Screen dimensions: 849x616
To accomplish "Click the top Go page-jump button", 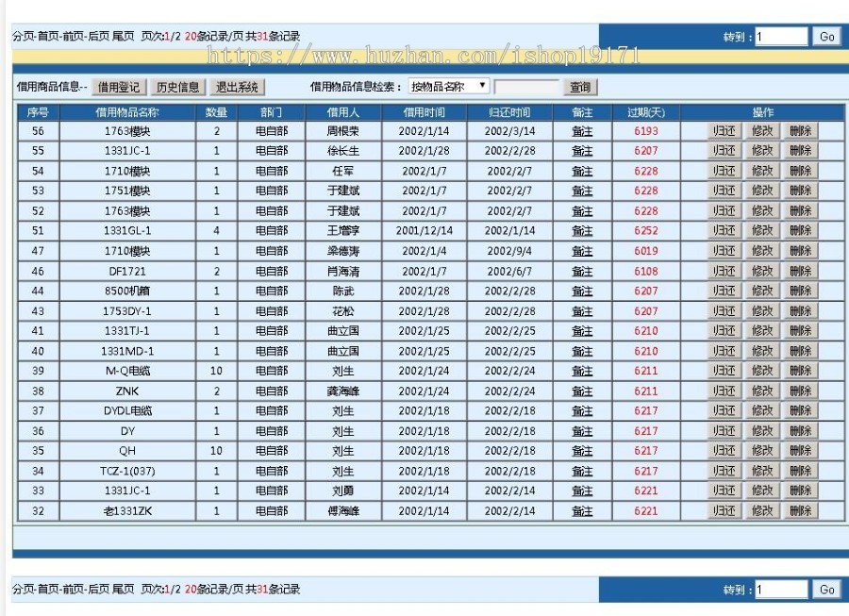I will [x=824, y=36].
